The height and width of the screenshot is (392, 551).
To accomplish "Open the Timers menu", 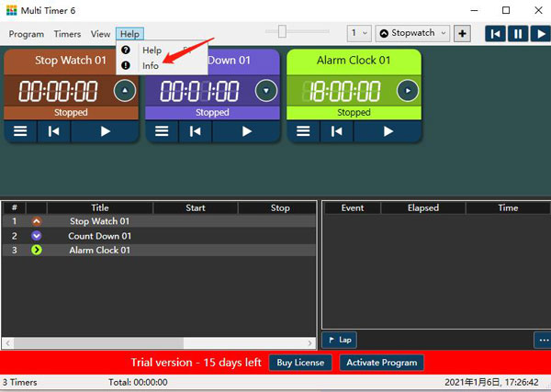I will click(67, 34).
